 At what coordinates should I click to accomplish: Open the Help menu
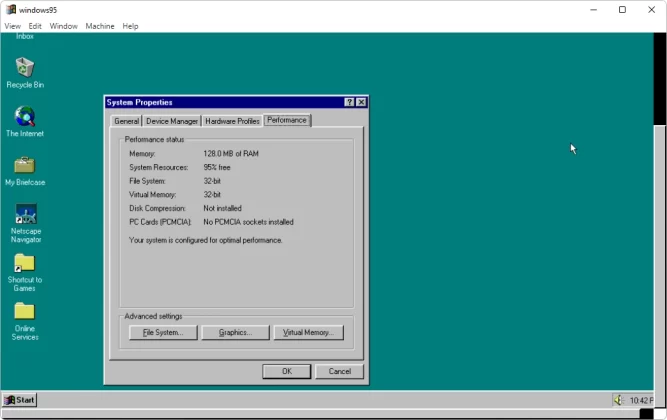130,26
